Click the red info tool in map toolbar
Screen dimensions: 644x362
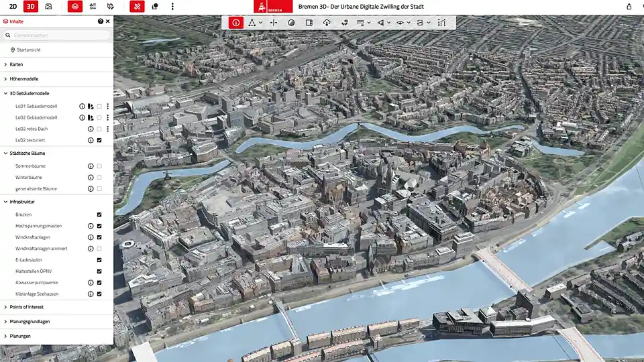click(236, 22)
